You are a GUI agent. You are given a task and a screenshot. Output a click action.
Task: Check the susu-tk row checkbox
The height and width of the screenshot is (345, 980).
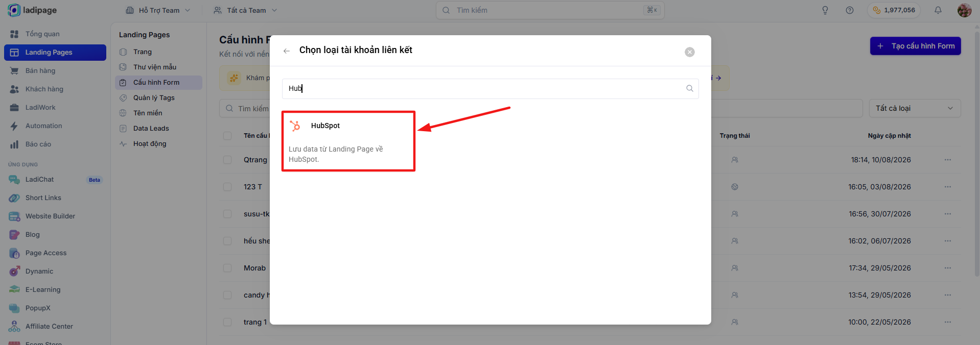tap(227, 214)
